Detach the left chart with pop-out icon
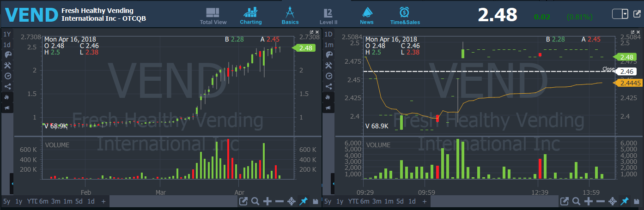644x210 pixels. [243, 201]
